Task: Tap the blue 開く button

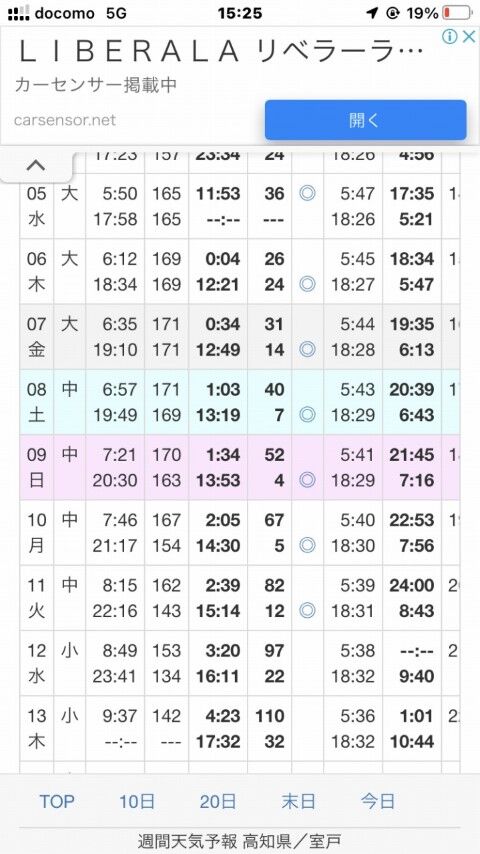Action: [366, 120]
